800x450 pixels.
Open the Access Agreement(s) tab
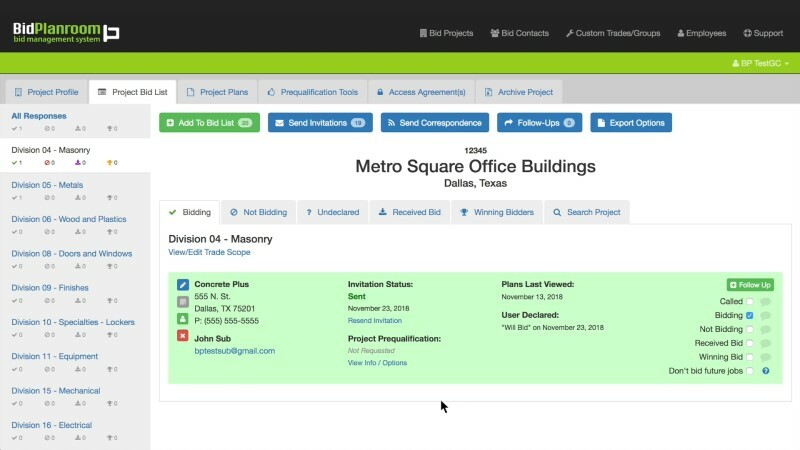421,92
